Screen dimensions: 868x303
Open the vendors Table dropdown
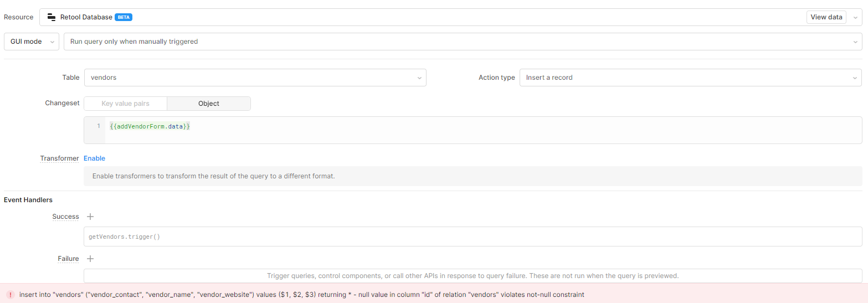click(255, 78)
